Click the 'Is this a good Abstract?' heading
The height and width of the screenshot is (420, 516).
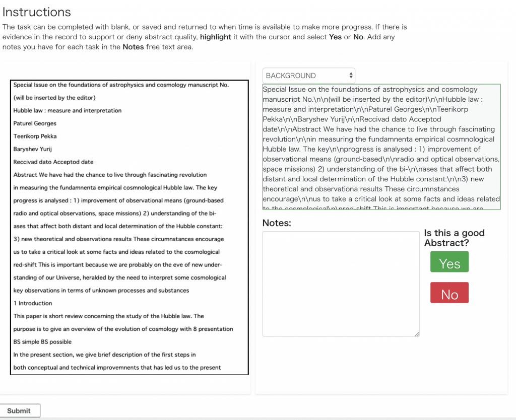pyautogui.click(x=454, y=238)
